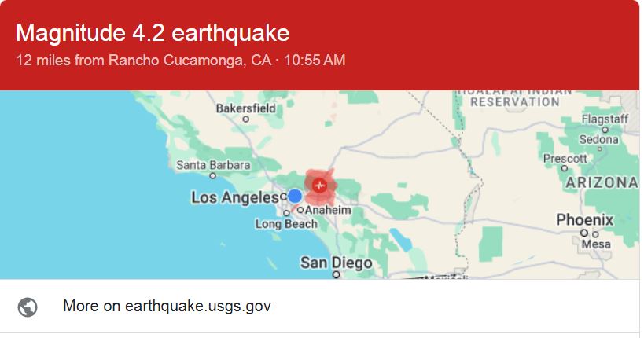Click the Sedona map label
Image resolution: width=644 pixels, height=338 pixels.
[x=599, y=140]
